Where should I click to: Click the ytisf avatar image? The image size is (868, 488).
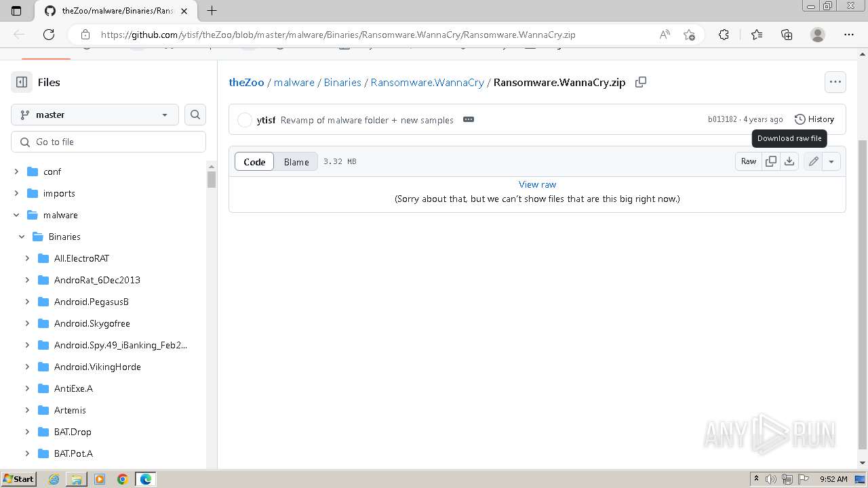245,120
